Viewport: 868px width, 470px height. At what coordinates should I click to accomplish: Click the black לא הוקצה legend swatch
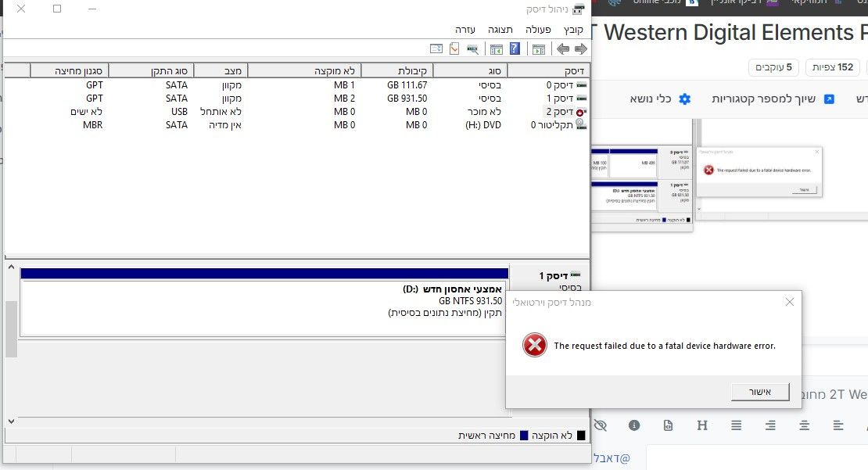click(x=581, y=435)
